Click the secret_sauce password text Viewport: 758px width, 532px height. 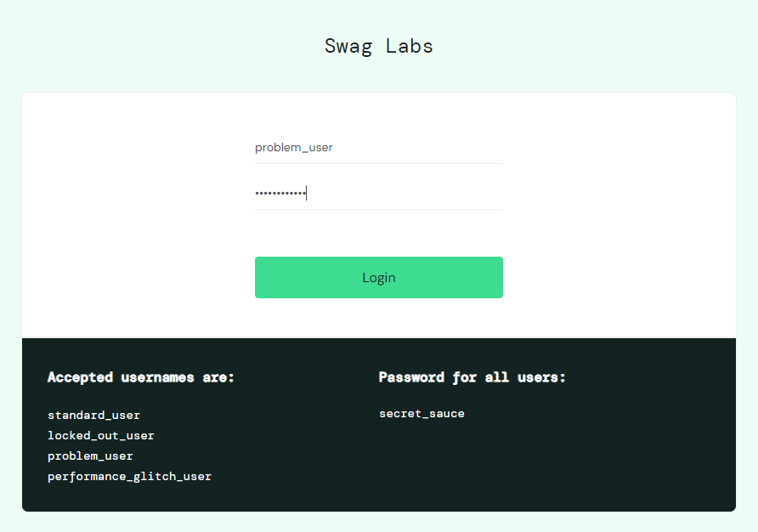click(421, 414)
